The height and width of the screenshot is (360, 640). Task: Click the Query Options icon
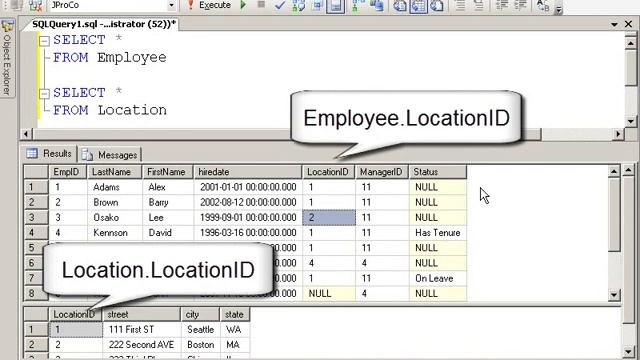pos(317,6)
